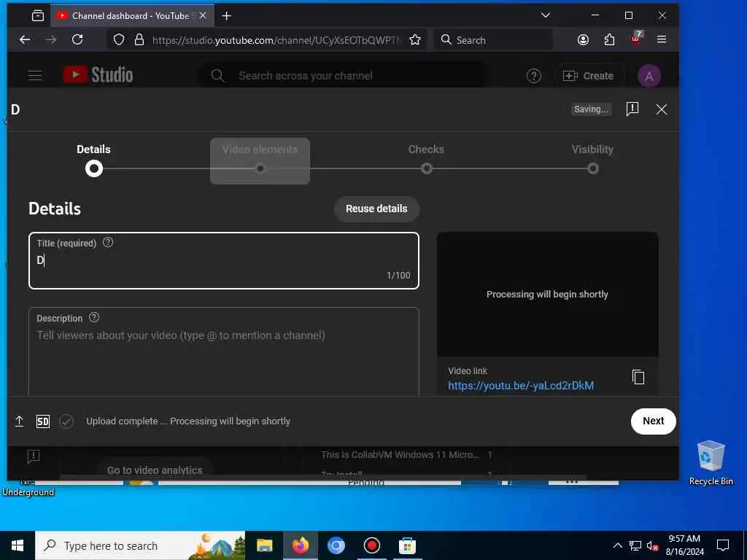747x560 pixels.
Task: Open the screen recorder taskbar app
Action: (x=371, y=545)
